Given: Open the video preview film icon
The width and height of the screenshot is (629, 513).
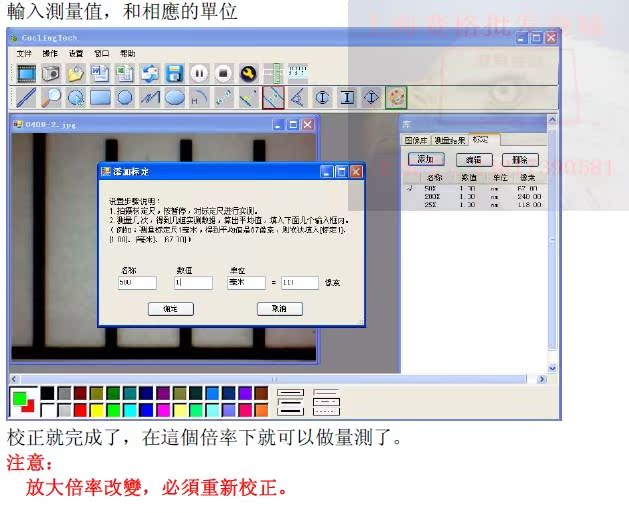Looking at the screenshot, I should tap(26, 73).
